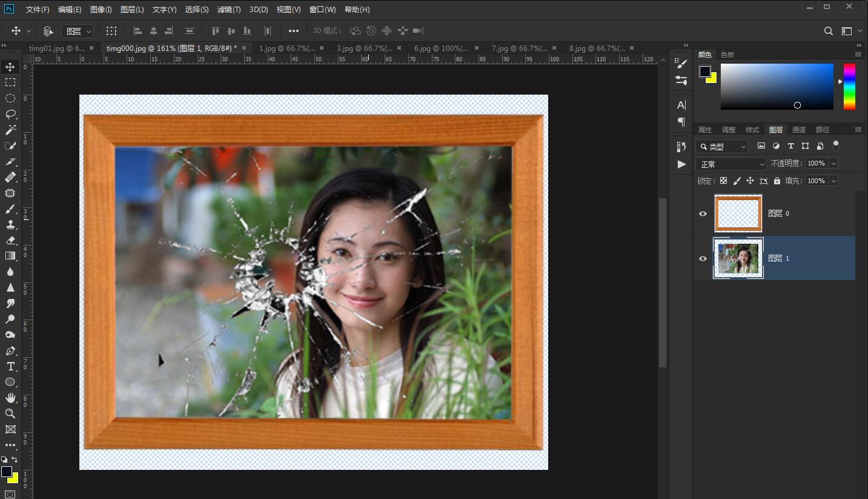Viewport: 868px width, 499px height.
Task: Click the rainbow hue slider strip
Action: 849,86
